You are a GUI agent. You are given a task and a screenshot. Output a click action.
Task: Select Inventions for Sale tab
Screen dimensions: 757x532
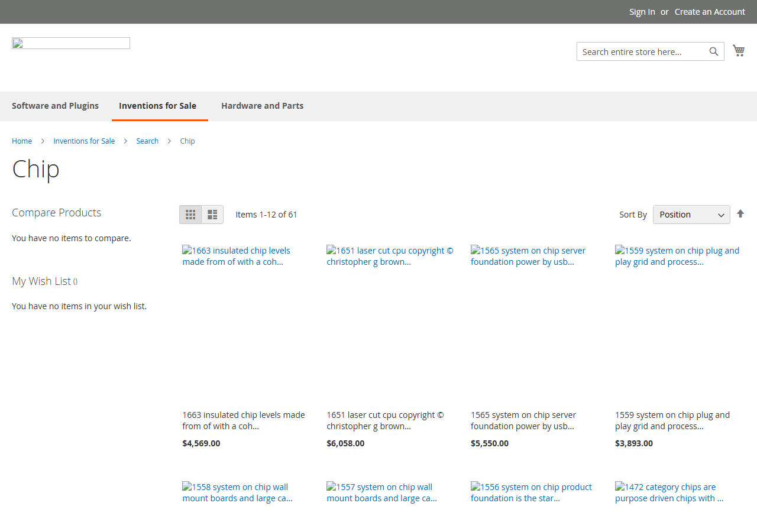(157, 106)
